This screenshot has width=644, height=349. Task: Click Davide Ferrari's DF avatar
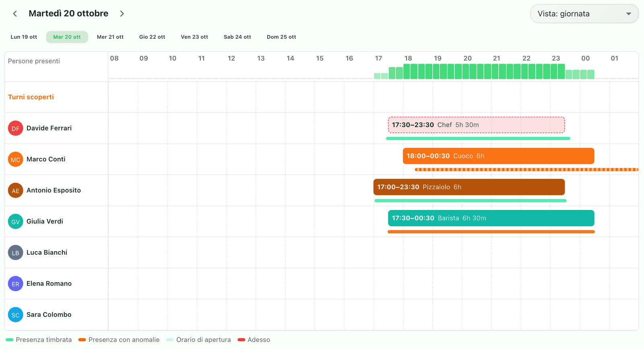[x=15, y=128]
